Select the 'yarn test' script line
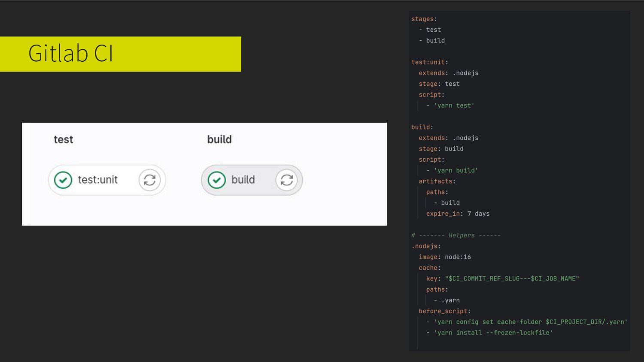Image resolution: width=644 pixels, height=362 pixels. (450, 106)
